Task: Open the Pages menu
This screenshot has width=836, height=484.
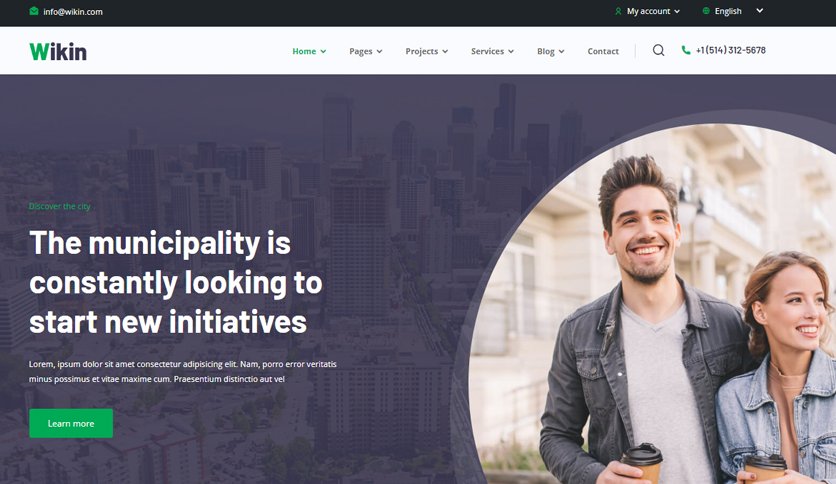Action: pyautogui.click(x=366, y=51)
